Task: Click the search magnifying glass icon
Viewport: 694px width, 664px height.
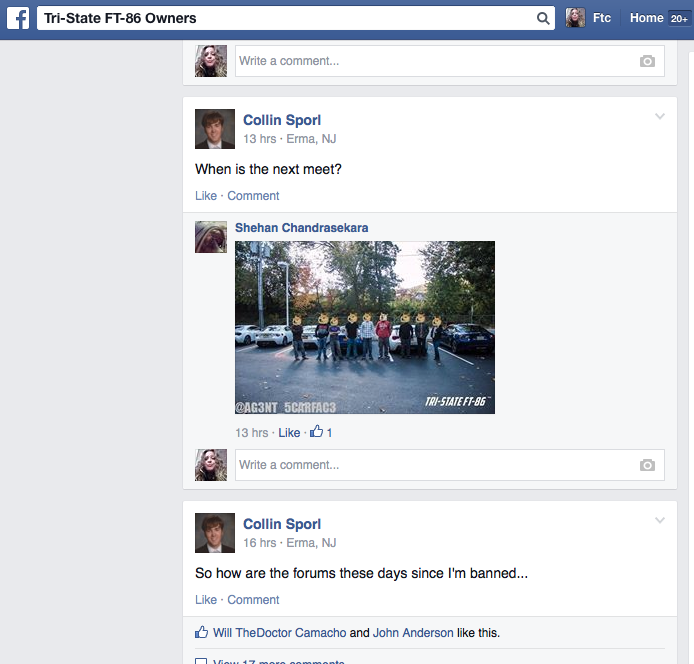Action: [x=543, y=19]
